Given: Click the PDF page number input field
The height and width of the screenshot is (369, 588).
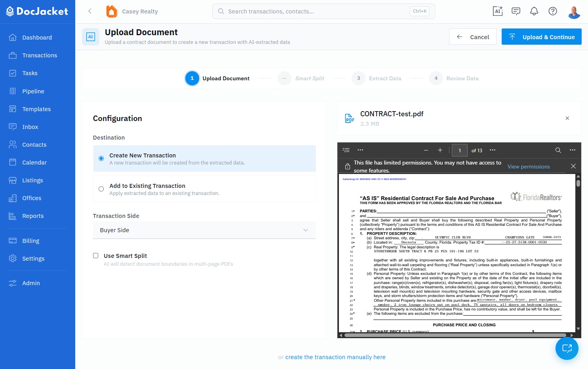Looking at the screenshot, I should [460, 150].
